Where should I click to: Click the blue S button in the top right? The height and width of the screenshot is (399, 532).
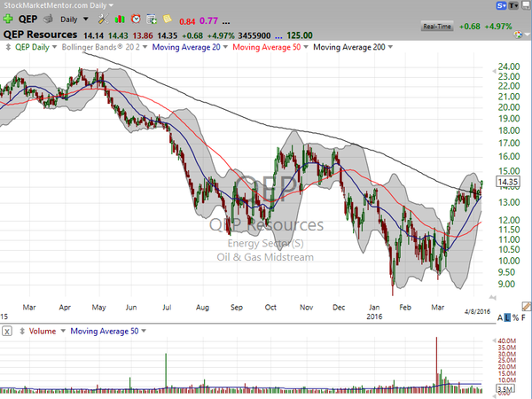pyautogui.click(x=501, y=5)
